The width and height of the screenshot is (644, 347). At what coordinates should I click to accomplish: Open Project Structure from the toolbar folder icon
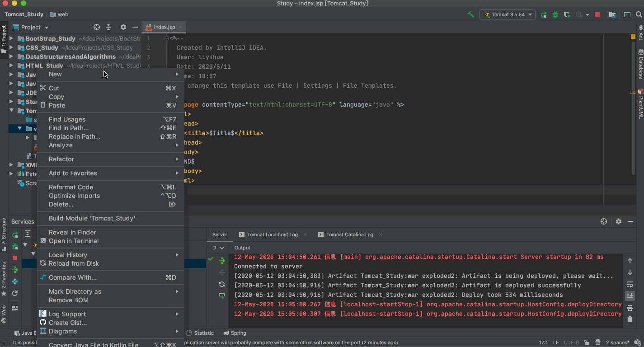(612, 14)
